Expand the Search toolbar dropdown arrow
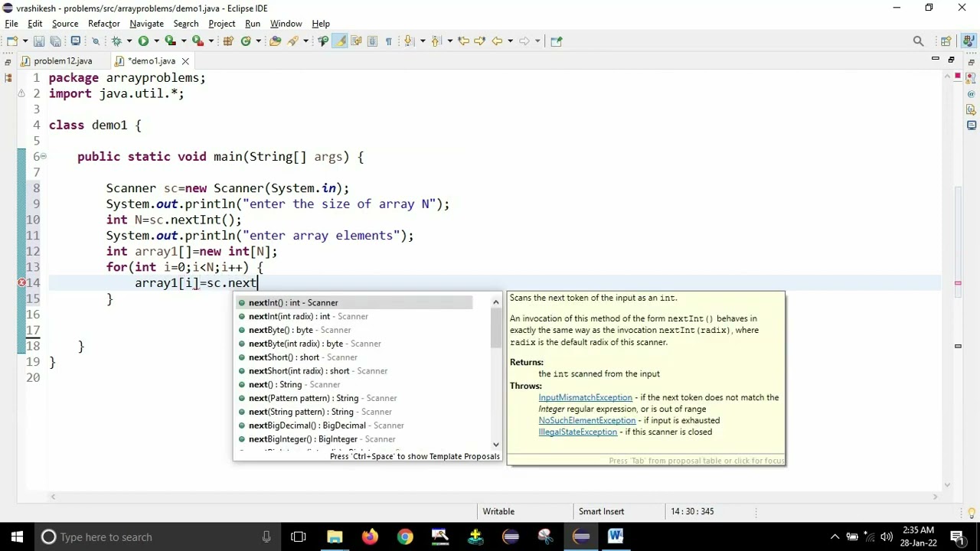980x551 pixels. [x=305, y=41]
